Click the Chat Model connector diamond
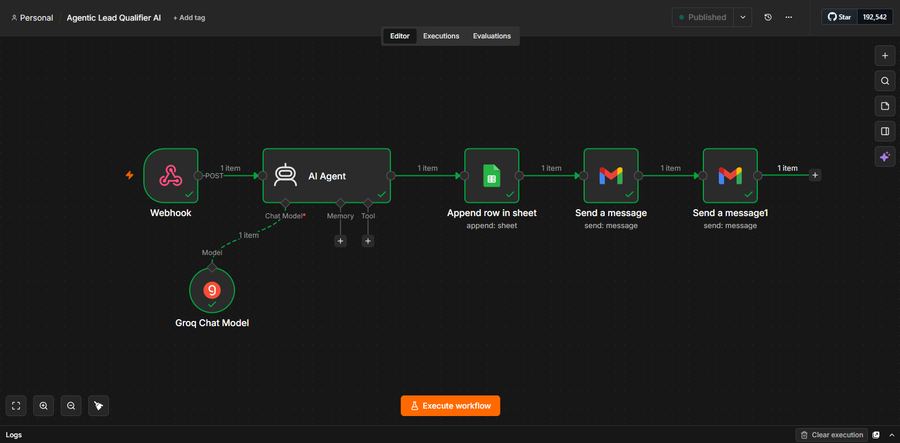 point(285,203)
